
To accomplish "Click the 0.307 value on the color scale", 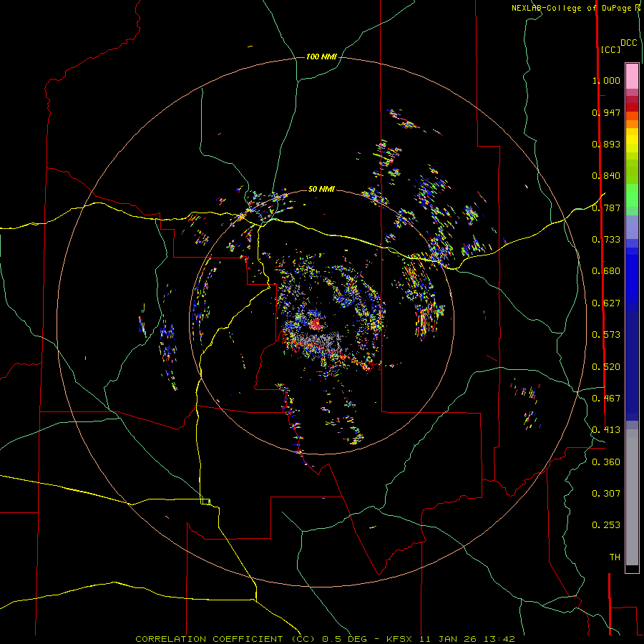I will coord(606,494).
